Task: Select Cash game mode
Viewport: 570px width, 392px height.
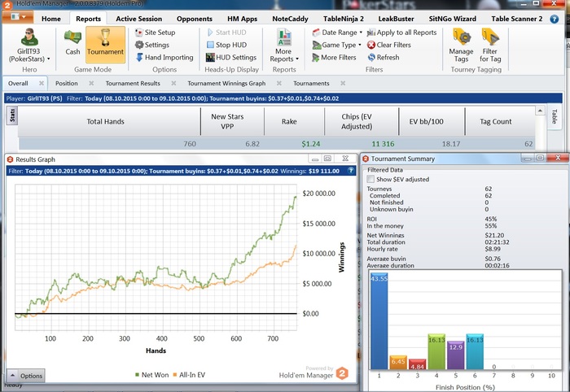Action: pyautogui.click(x=72, y=43)
